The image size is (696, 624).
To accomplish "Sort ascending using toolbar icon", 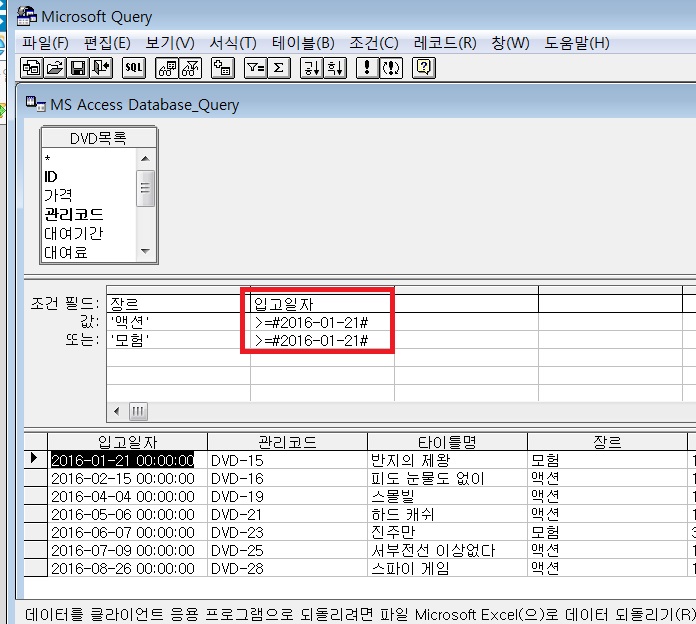I will coord(312,67).
